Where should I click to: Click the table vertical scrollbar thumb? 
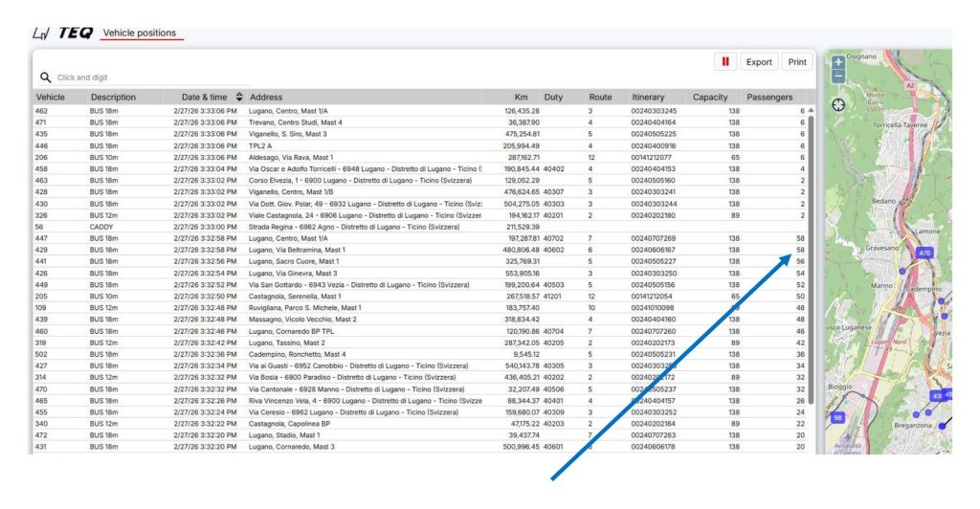[811, 259]
